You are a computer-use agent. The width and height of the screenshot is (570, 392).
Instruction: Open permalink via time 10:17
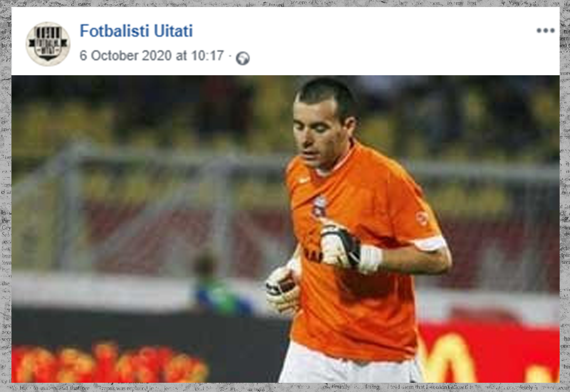click(x=207, y=56)
